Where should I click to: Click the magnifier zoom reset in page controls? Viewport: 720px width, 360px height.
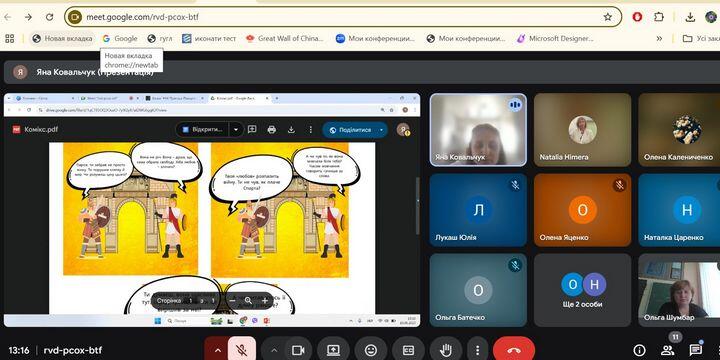tap(248, 301)
